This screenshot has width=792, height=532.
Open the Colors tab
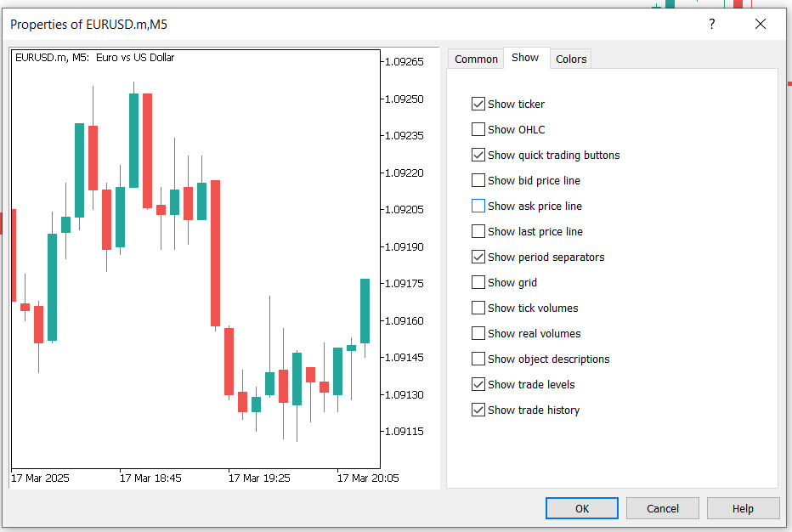point(571,59)
